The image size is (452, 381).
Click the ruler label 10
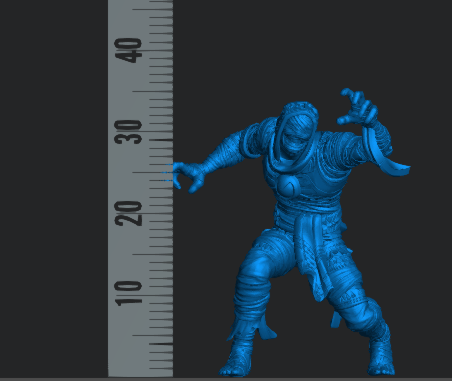click(128, 294)
